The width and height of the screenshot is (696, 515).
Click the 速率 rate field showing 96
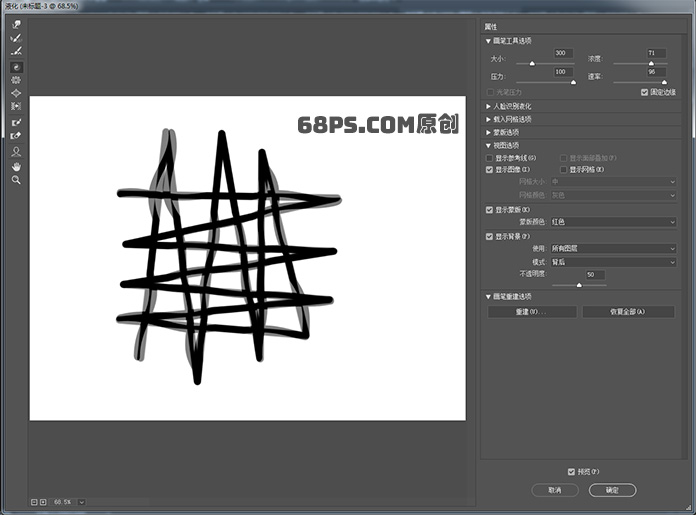pos(656,72)
